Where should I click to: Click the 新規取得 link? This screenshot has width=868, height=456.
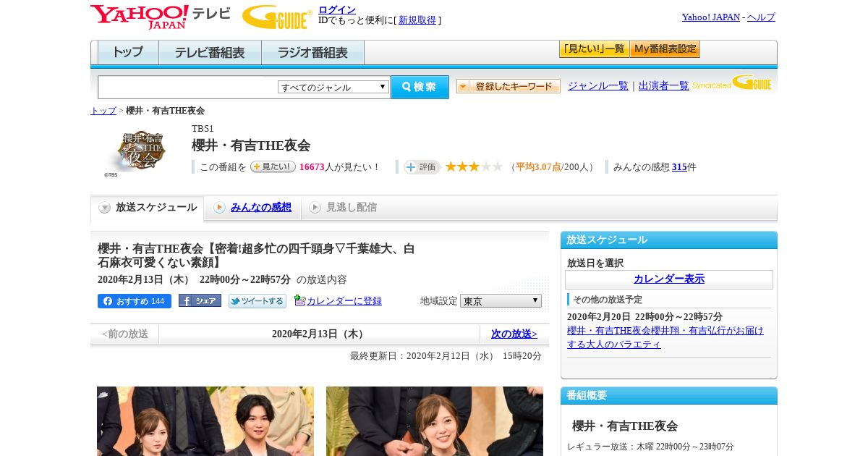tap(417, 20)
